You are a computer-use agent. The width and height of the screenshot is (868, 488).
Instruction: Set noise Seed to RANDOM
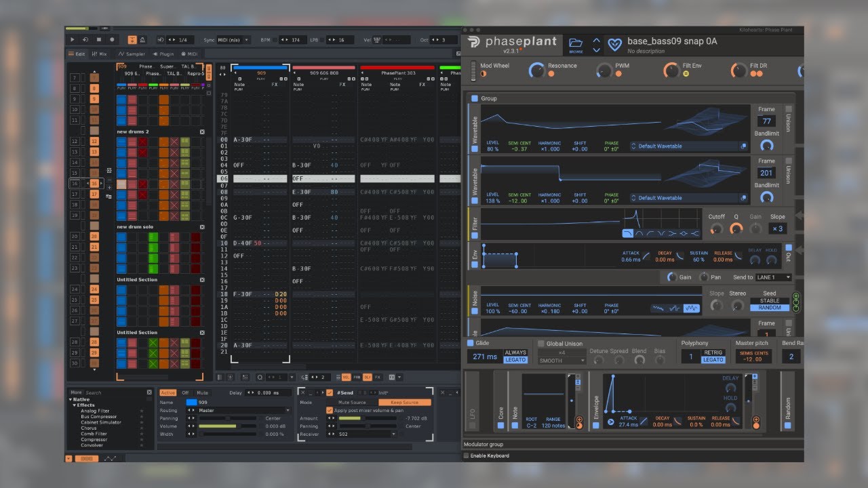769,308
